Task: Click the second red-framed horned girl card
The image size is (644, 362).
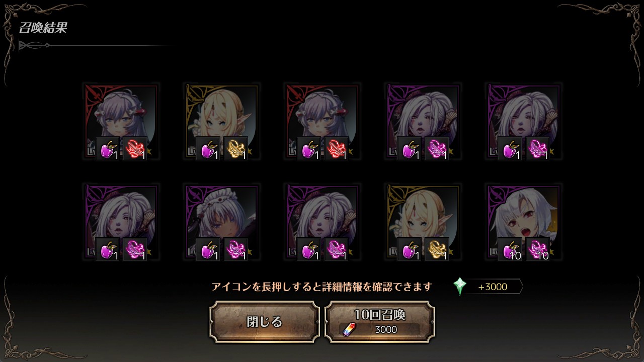Action: click(x=323, y=121)
